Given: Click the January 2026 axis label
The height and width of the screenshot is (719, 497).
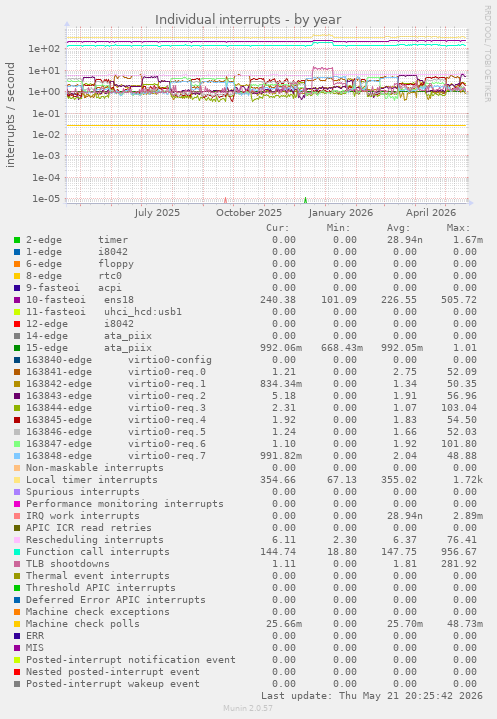Looking at the screenshot, I should pyautogui.click(x=341, y=213).
